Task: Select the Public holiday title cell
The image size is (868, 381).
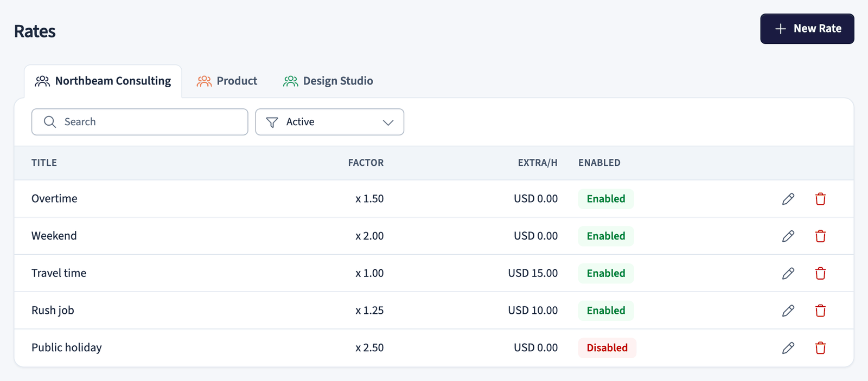Action: [x=67, y=348]
